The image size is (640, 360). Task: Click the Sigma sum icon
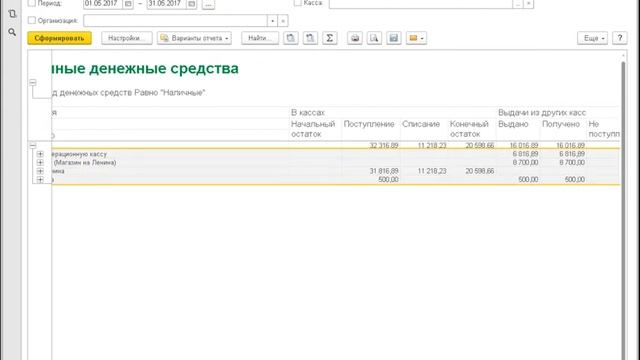click(x=330, y=38)
